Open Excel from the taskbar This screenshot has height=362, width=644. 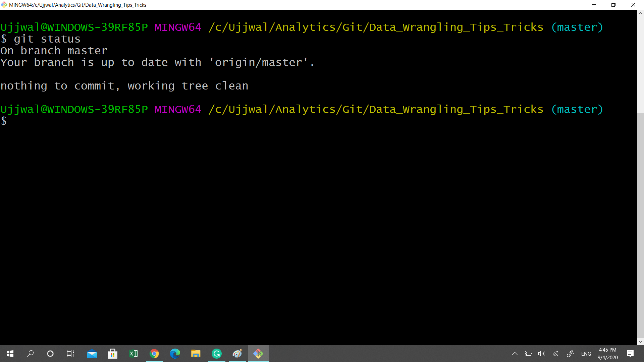pyautogui.click(x=133, y=354)
